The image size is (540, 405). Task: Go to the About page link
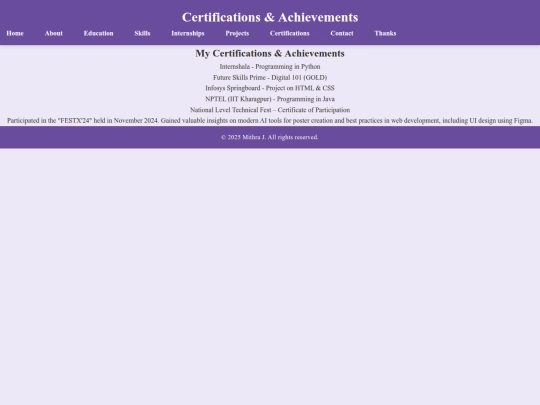pyautogui.click(x=54, y=33)
